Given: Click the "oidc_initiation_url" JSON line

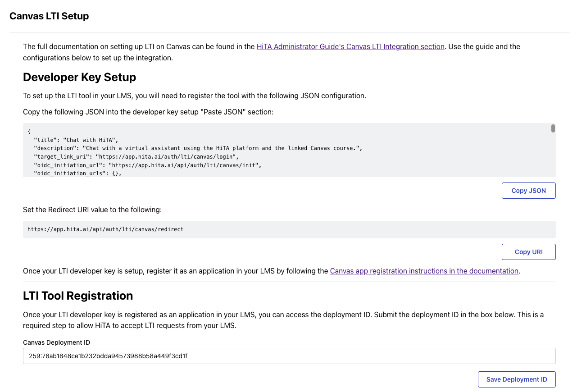Looking at the screenshot, I should (x=148, y=165).
